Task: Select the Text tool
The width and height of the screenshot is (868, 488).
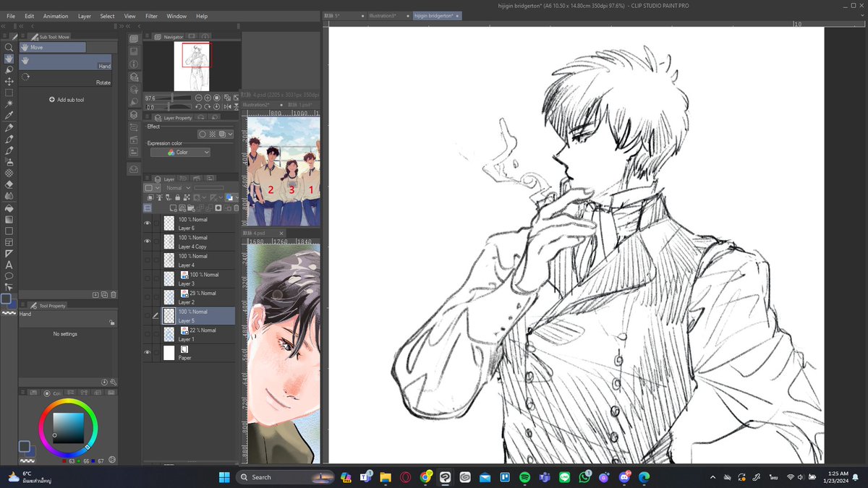Action: pos(9,265)
